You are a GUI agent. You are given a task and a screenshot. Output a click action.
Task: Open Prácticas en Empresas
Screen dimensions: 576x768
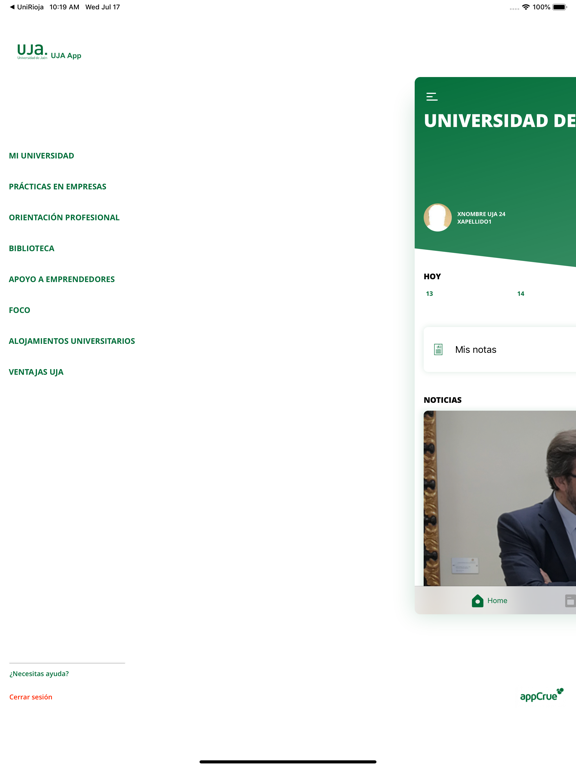pyautogui.click(x=57, y=187)
